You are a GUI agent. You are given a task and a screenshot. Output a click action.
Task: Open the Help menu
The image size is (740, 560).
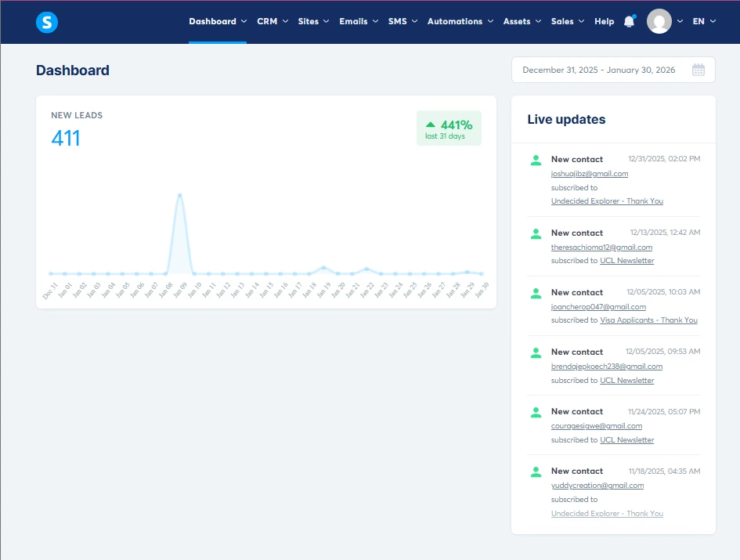pos(604,21)
